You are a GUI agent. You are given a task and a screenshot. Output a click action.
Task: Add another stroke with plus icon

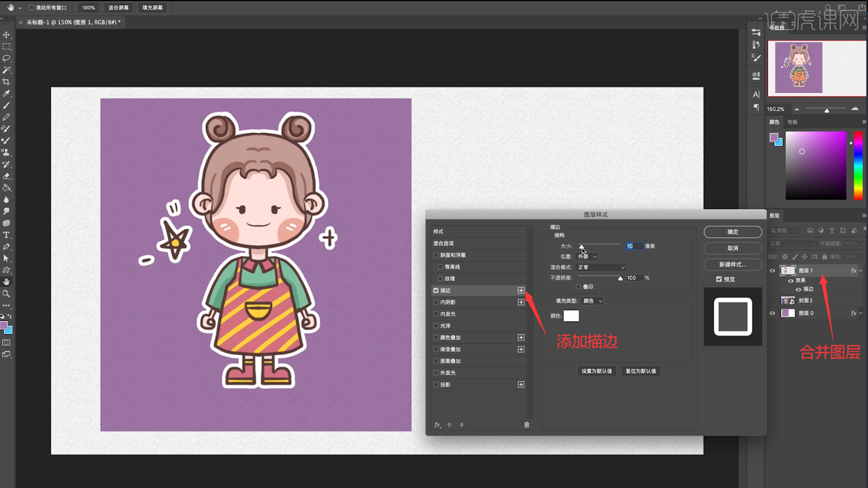(521, 291)
